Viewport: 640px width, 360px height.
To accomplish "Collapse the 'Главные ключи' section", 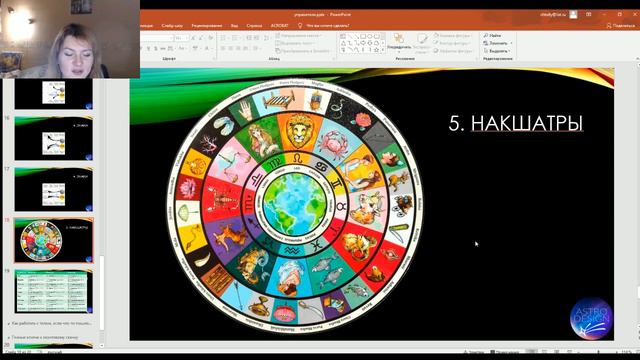I will 9,338.
